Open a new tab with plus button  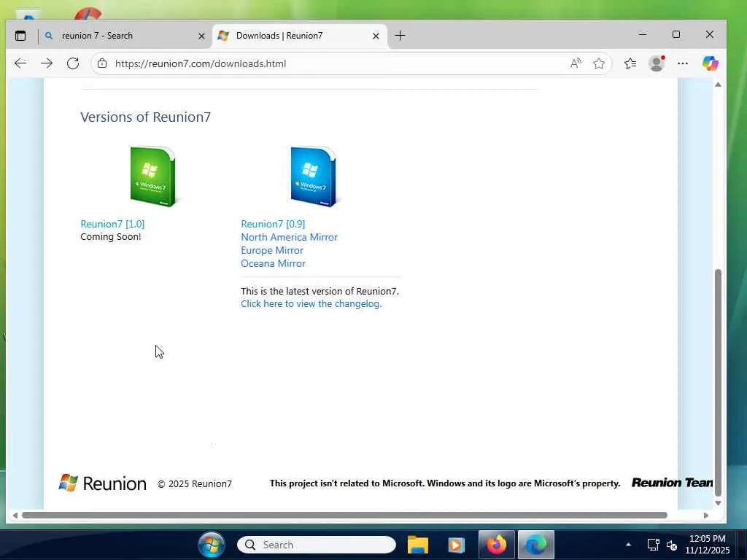tap(400, 36)
